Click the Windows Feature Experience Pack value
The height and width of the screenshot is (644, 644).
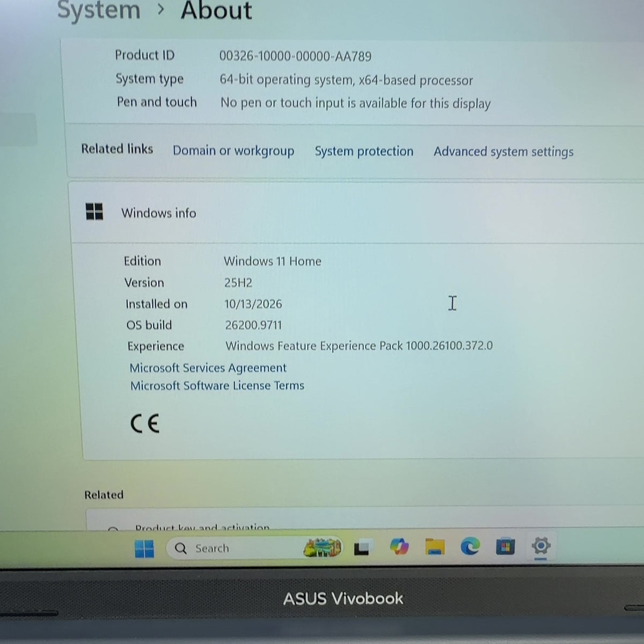(x=359, y=346)
